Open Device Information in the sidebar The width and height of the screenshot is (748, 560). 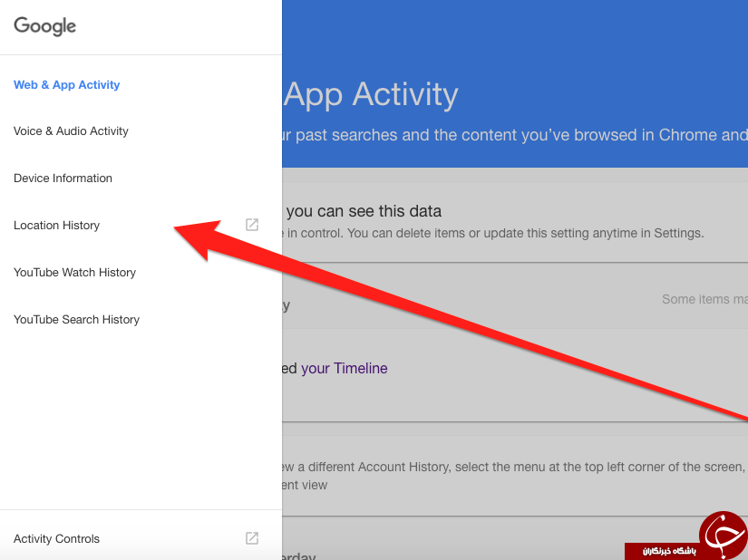63,179
